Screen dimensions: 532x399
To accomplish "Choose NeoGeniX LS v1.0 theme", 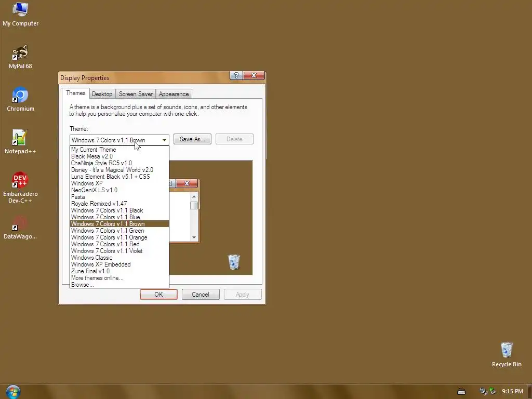I will pos(119,190).
